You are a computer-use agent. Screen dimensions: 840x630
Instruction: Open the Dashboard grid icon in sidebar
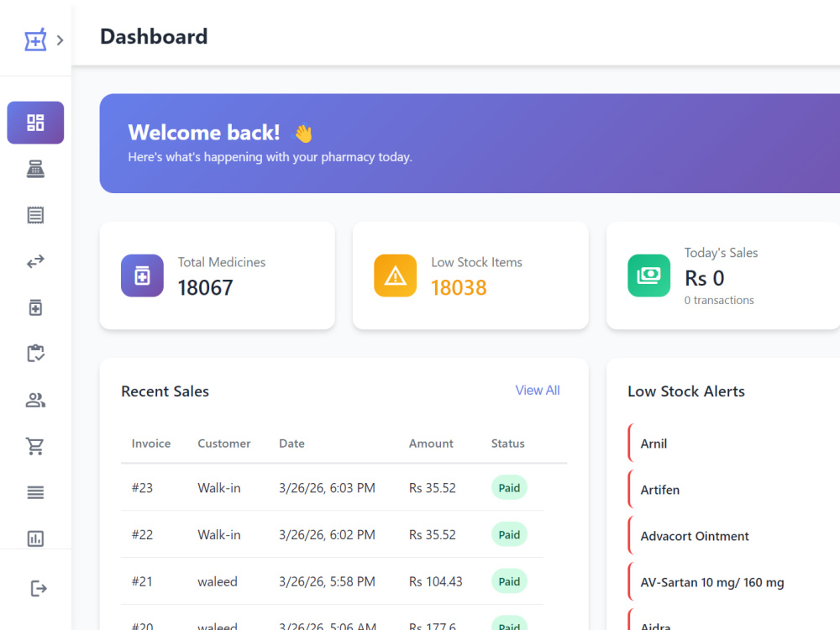click(35, 123)
